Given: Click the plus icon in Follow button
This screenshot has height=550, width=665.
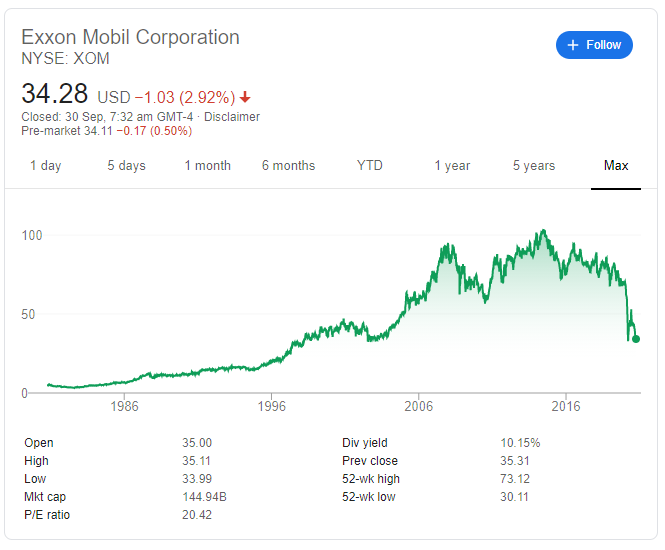Looking at the screenshot, I should 573,45.
